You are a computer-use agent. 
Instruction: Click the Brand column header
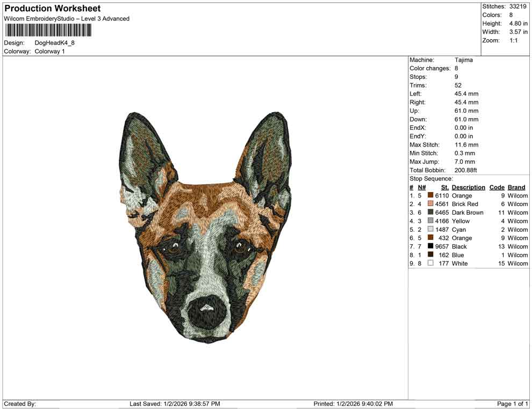coord(516,187)
